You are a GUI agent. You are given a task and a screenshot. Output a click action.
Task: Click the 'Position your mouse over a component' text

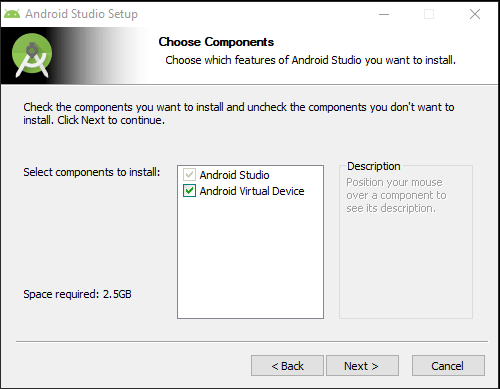tap(396, 195)
